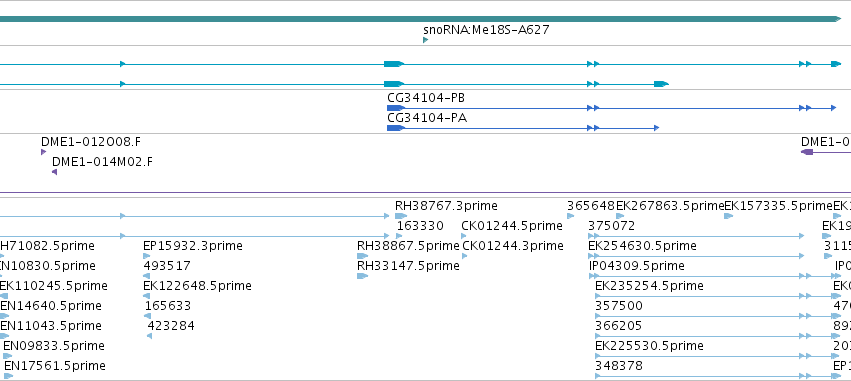Click the left-pointing arrow under EP15932.3prime

(x=146, y=256)
